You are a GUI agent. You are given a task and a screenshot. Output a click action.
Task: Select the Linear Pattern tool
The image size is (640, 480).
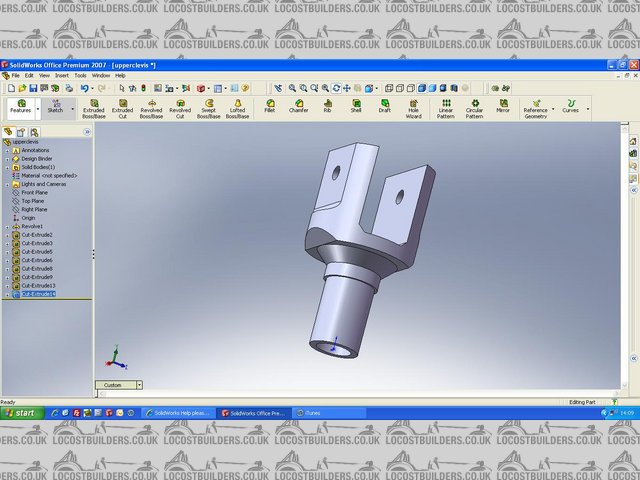pos(445,108)
